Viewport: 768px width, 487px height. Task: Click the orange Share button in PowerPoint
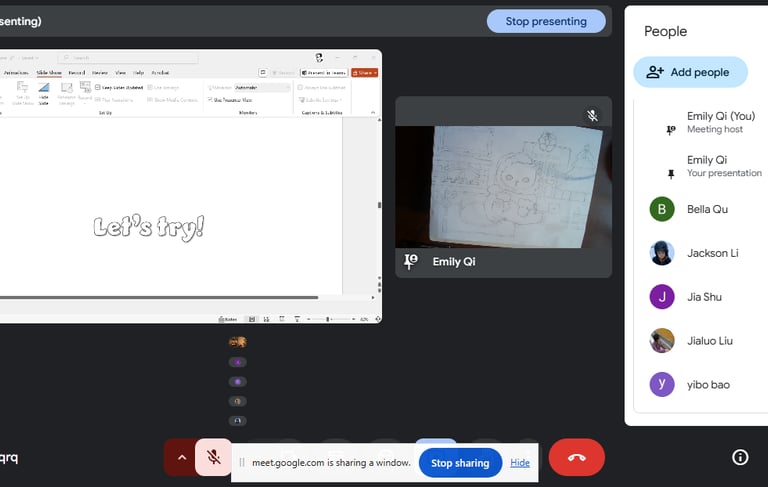[x=365, y=73]
